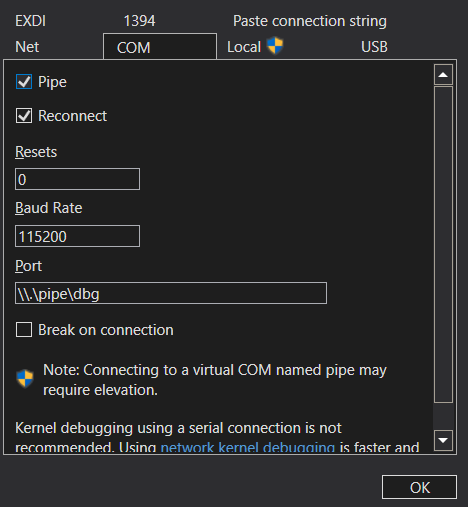Confirm with the OK button

tap(419, 487)
